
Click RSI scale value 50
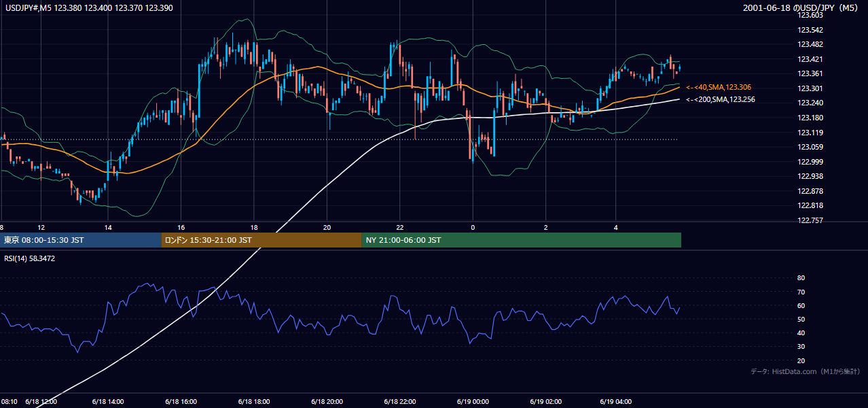(x=801, y=319)
